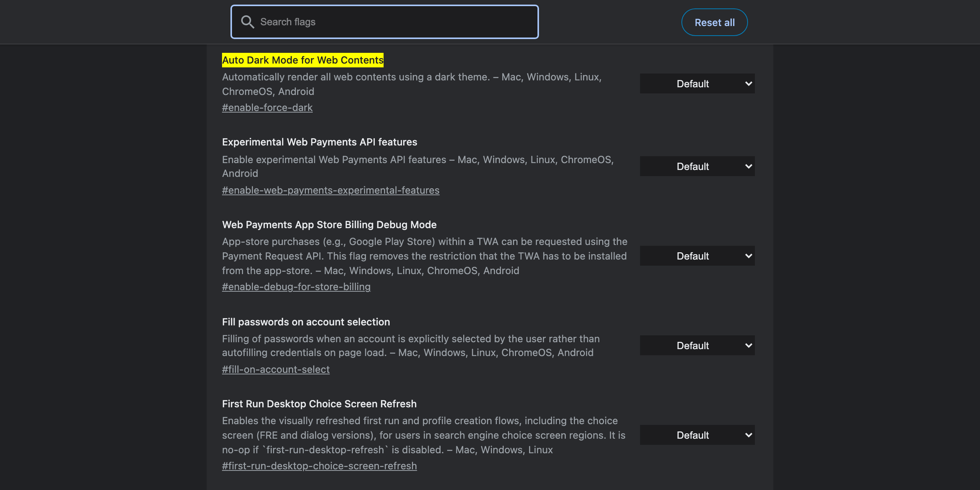Click the 'Enable experimental Web Payments API features' description
The width and height of the screenshot is (980, 490).
(418, 167)
